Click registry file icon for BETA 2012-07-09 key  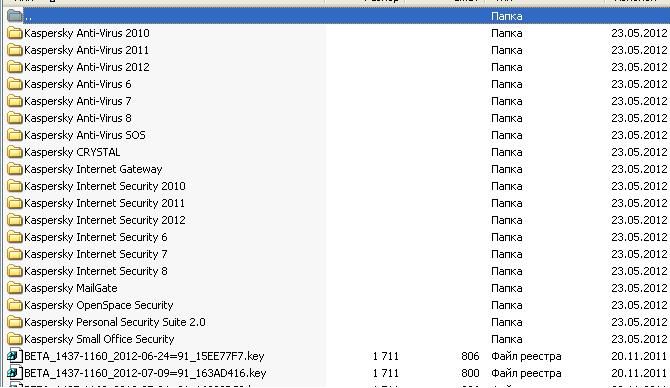click(15, 373)
